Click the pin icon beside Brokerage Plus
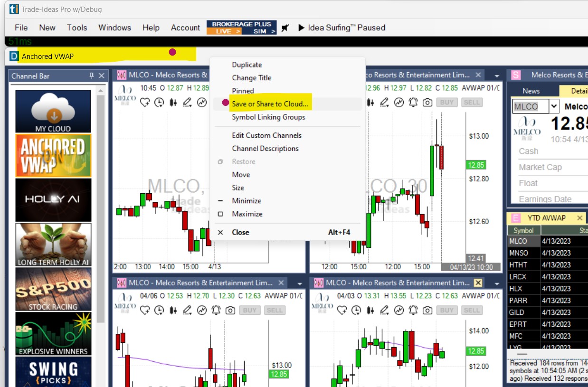 pyautogui.click(x=285, y=28)
